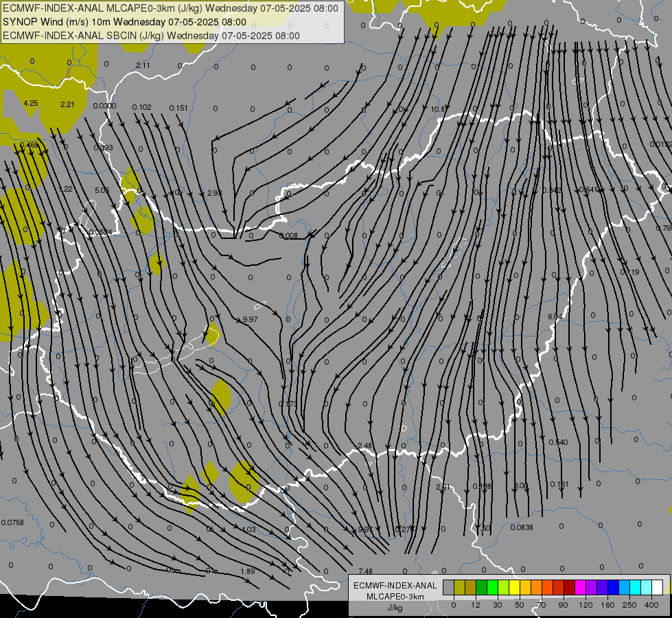The height and width of the screenshot is (618, 672).
Task: Click the gray 0 swatch in the legend
Action: click(449, 587)
